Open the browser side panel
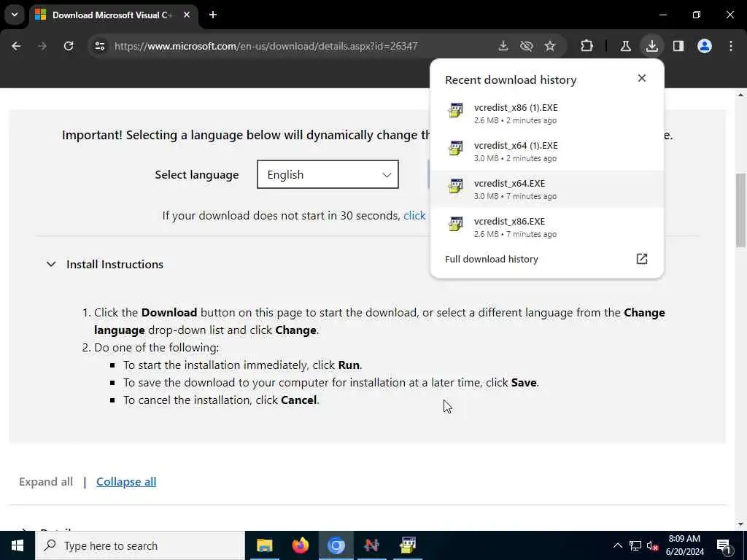747x560 pixels. click(678, 46)
